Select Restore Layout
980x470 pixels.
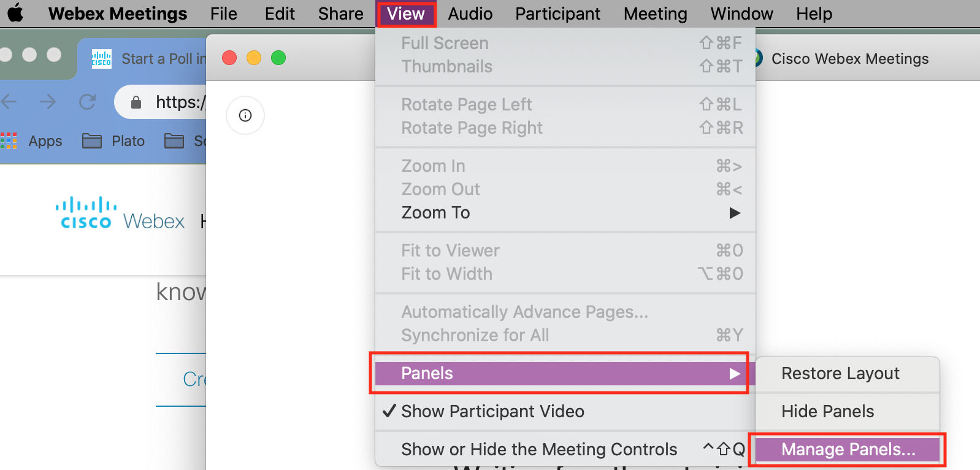(x=840, y=373)
